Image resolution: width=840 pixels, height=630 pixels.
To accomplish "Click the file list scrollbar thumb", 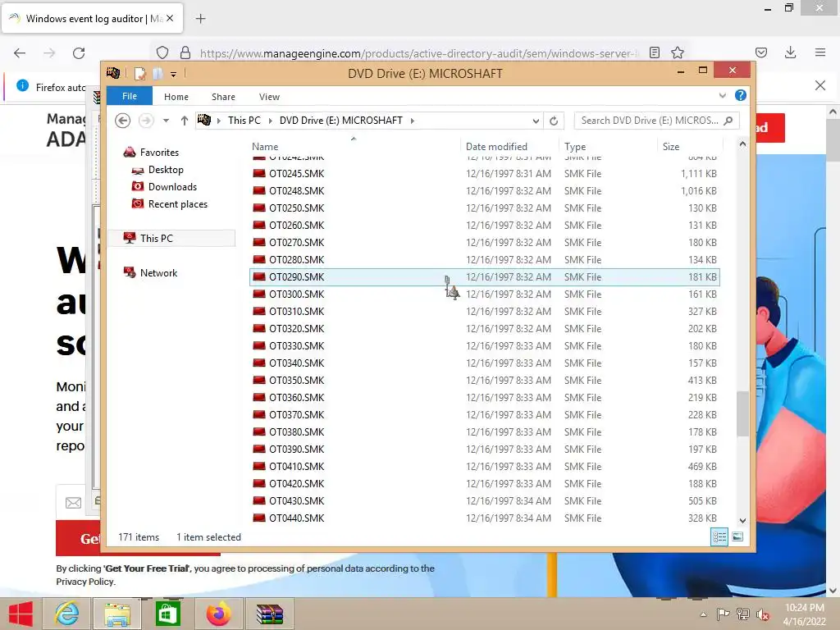I will tap(742, 414).
